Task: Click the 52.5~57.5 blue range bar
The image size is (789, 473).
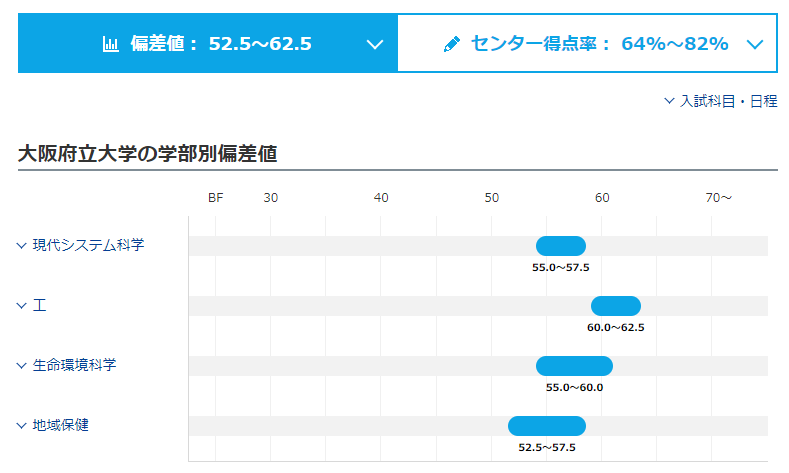Action: (547, 426)
